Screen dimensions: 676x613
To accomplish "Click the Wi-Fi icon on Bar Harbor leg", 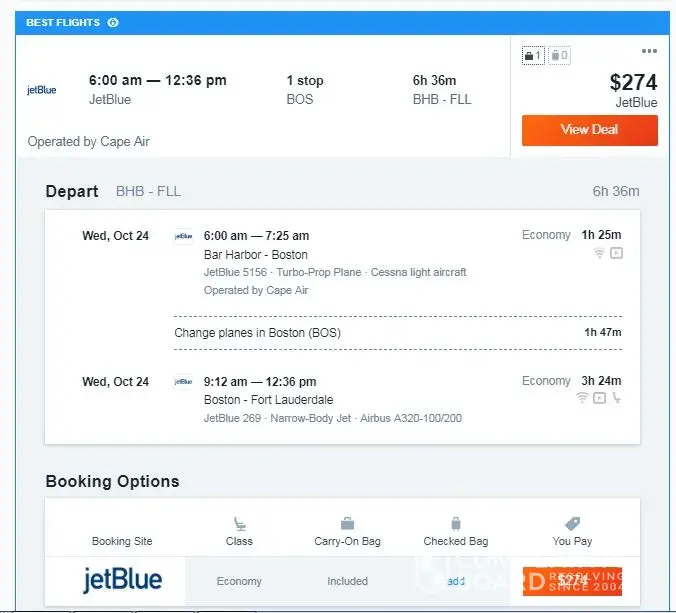I will 599,254.
